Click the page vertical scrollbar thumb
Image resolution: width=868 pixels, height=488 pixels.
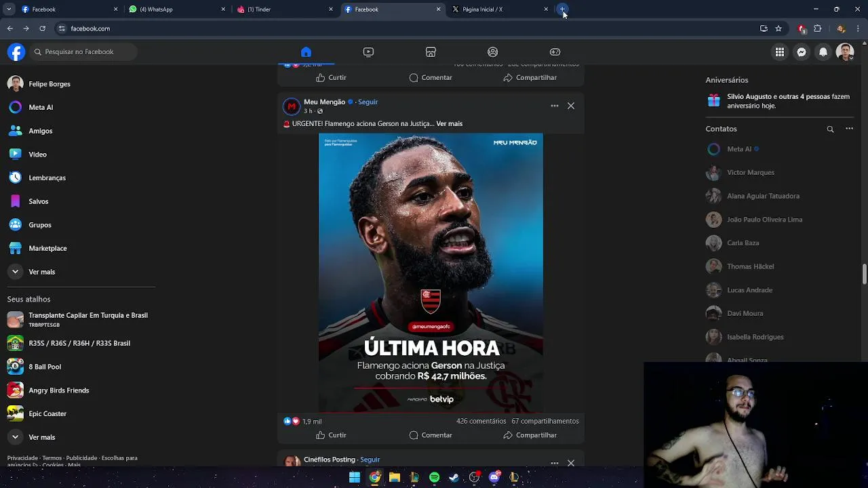pos(865,274)
